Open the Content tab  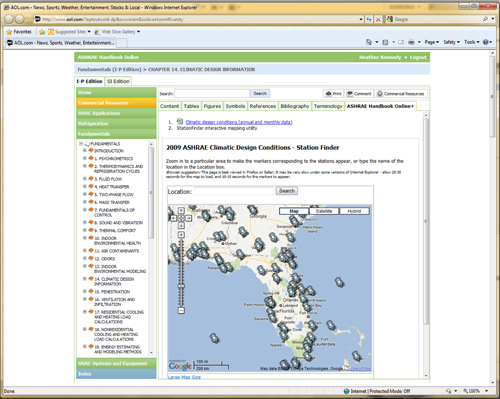169,106
